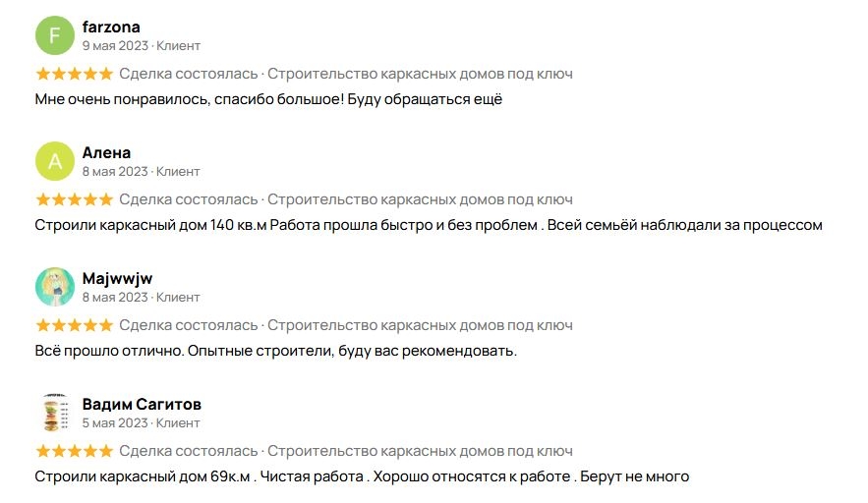
Task: Click the star rating on farzona's review
Action: click(74, 74)
